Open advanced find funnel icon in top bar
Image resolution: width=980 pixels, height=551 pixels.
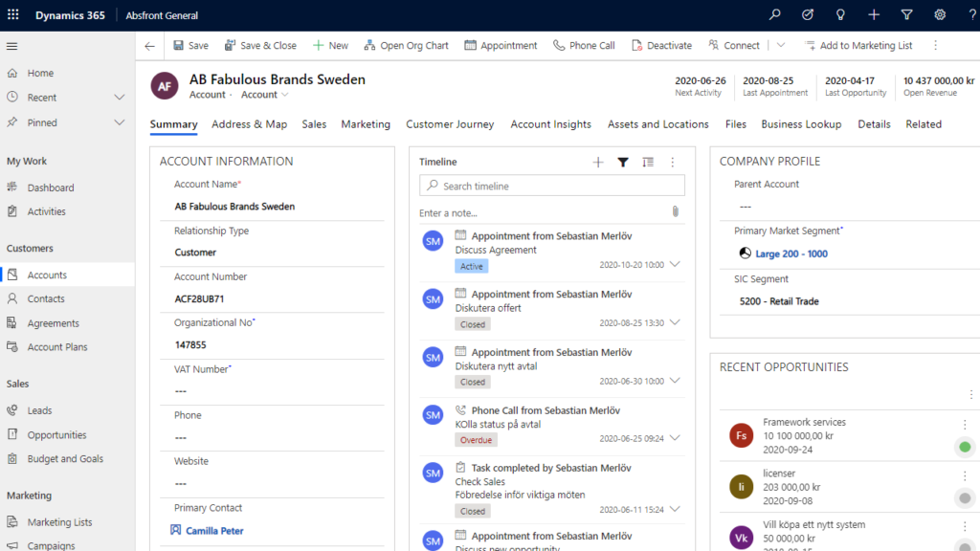pyautogui.click(x=907, y=15)
